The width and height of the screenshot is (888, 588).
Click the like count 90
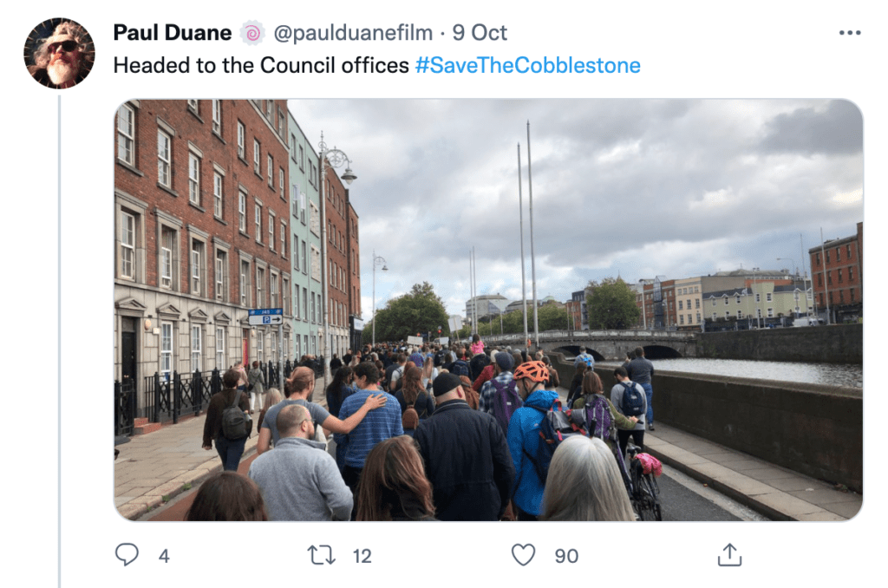tap(566, 556)
